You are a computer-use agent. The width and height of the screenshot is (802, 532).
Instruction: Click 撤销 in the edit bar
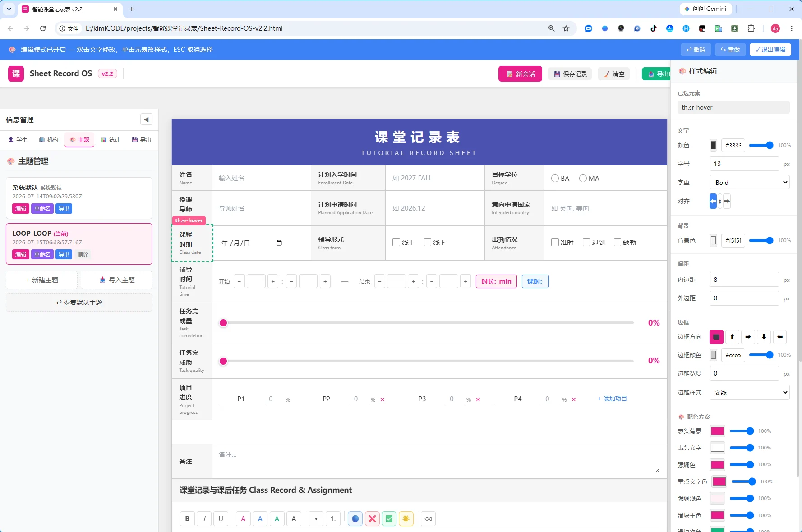coord(696,50)
